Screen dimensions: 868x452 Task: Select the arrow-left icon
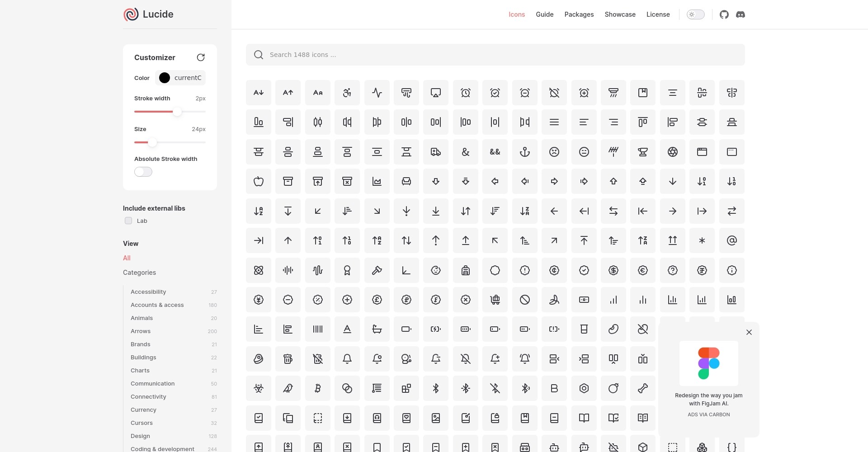tap(554, 211)
